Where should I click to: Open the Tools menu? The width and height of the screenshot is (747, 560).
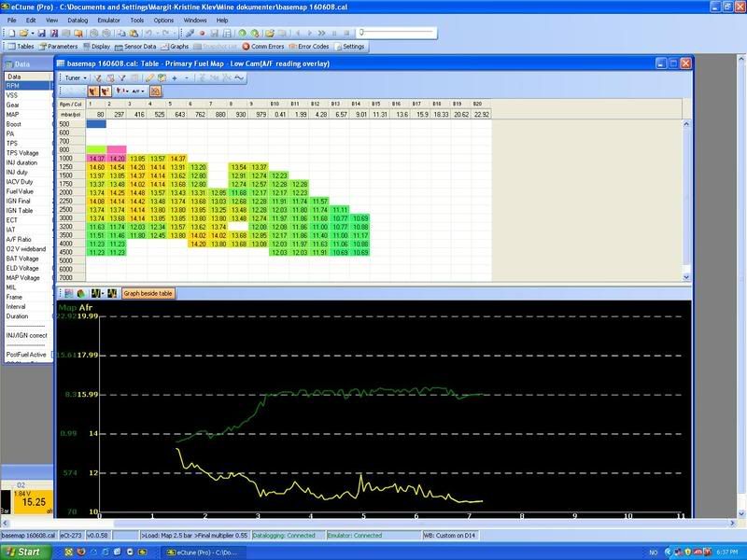(137, 21)
